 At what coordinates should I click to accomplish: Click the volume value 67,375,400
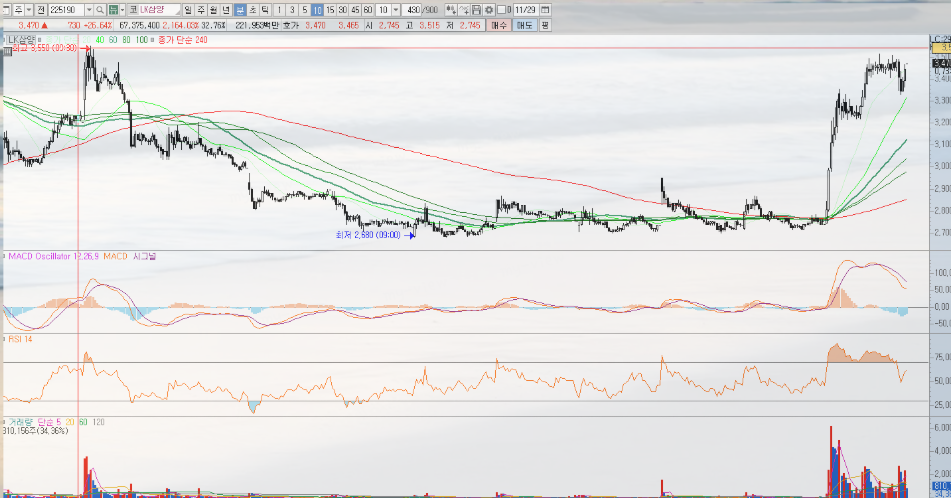[139, 25]
